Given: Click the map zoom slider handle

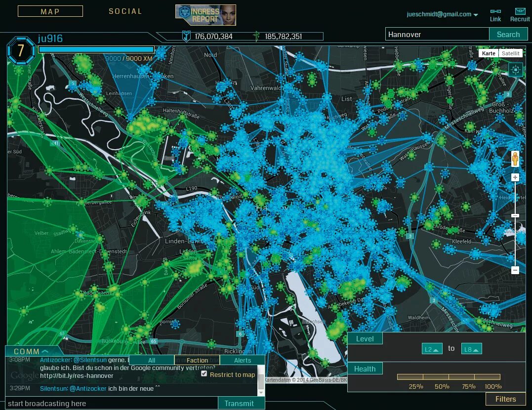Looking at the screenshot, I should (x=515, y=215).
